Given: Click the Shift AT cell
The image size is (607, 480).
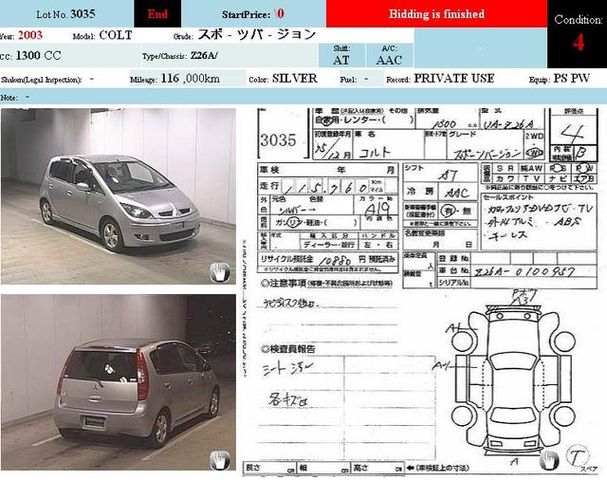Looking at the screenshot, I should coord(341,55).
